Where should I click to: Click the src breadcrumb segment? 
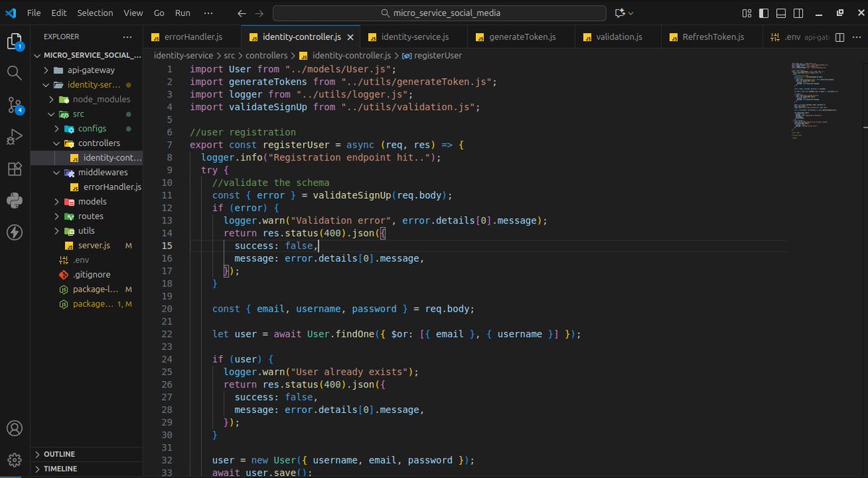pos(229,55)
